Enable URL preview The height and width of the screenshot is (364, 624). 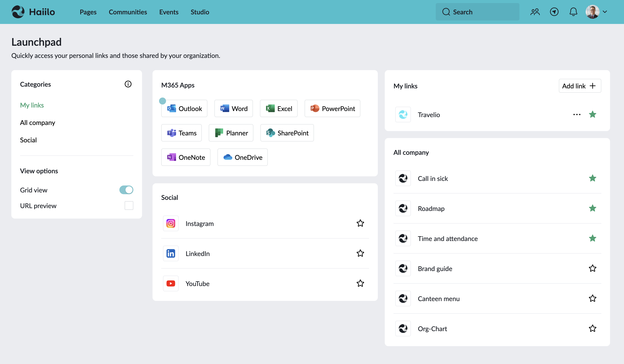129,205
